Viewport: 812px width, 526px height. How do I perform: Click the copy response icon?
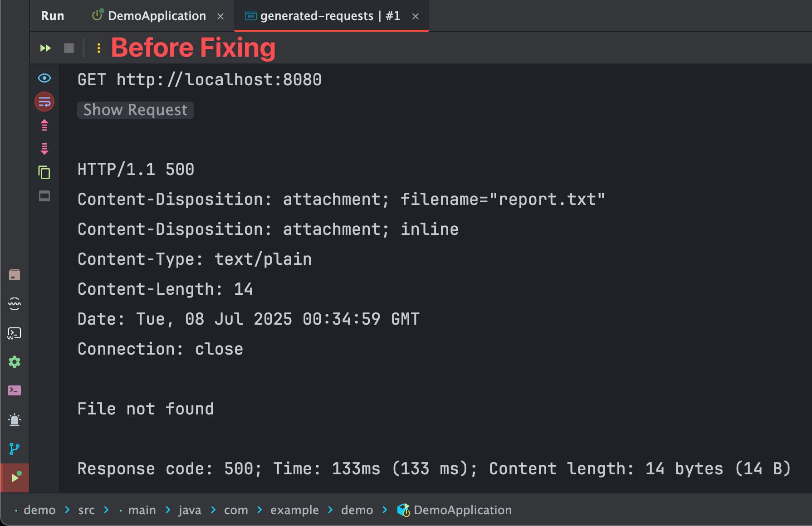pyautogui.click(x=44, y=172)
